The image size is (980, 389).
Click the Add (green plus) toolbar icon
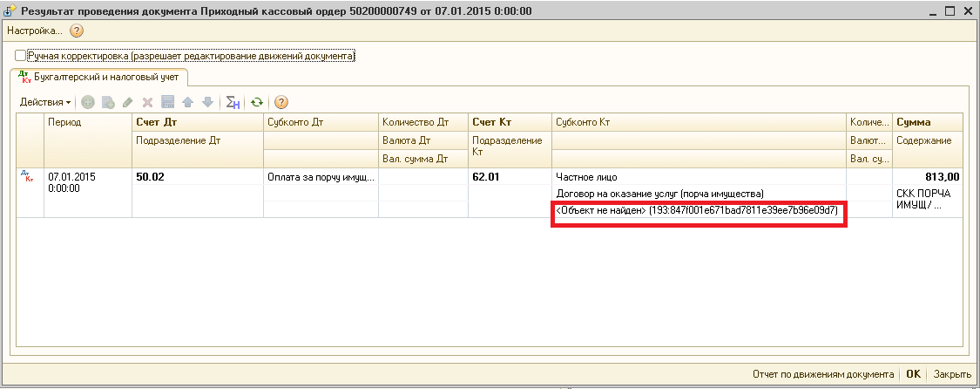pyautogui.click(x=88, y=103)
